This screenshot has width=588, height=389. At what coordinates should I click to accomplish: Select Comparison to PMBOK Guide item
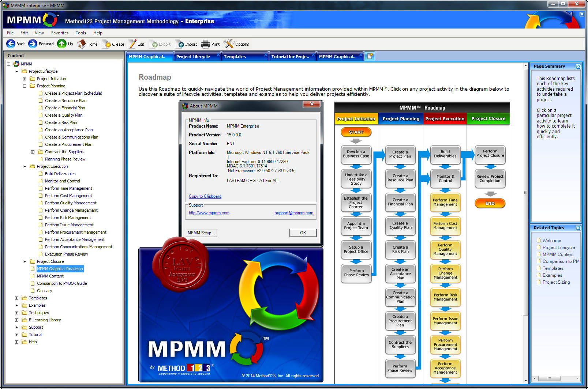(62, 283)
